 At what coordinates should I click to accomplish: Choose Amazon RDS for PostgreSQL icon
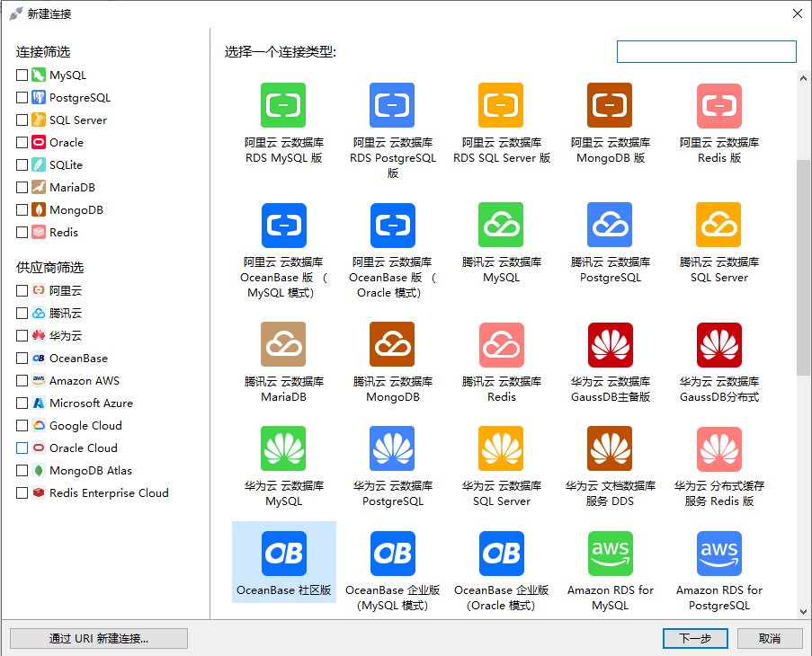[719, 554]
